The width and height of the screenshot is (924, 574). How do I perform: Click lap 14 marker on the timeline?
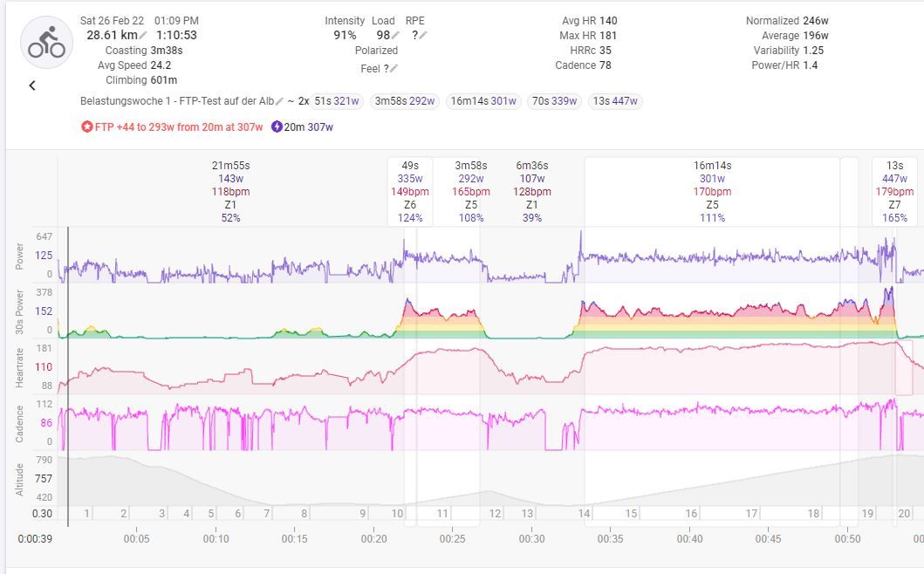[584, 514]
